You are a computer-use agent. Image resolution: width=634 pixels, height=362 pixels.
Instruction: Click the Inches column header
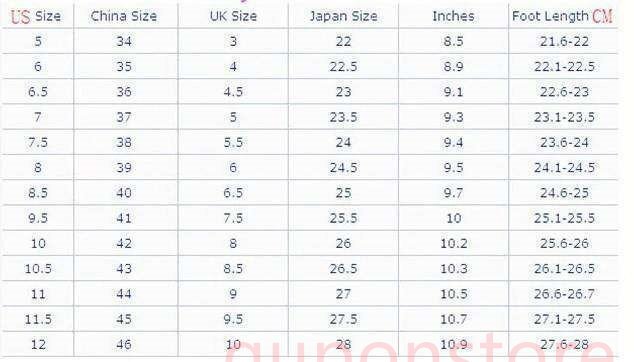point(453,16)
